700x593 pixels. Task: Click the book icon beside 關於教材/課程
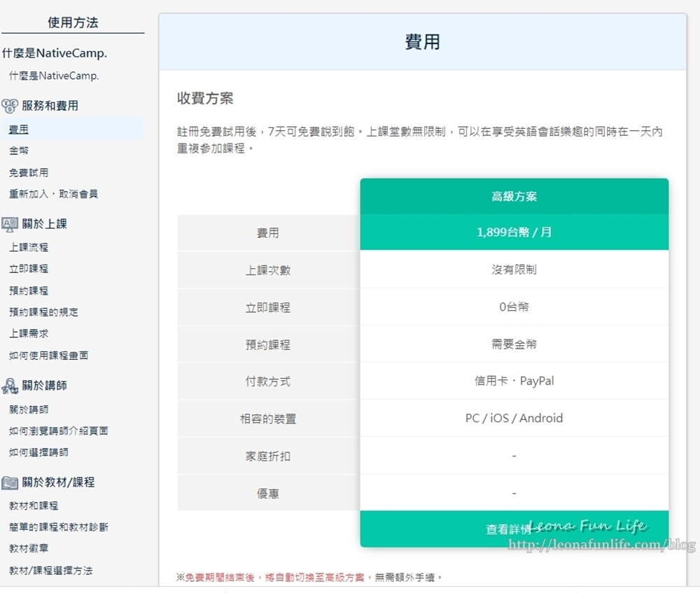coord(10,482)
